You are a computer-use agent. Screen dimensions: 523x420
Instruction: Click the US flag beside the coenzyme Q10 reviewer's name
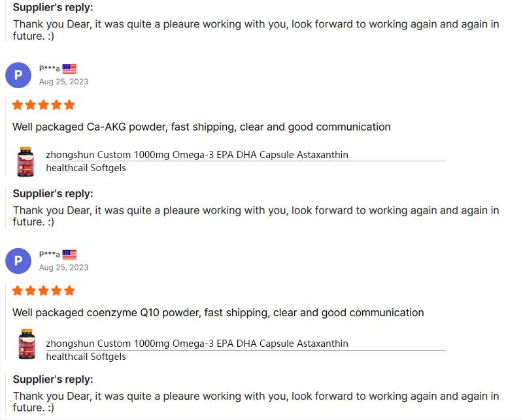(x=69, y=254)
